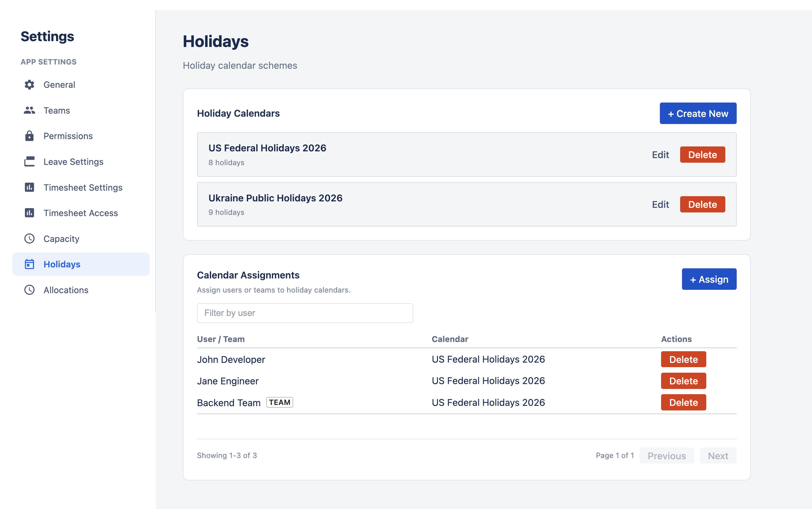Click the Filter by user field
812x509 pixels.
click(x=305, y=313)
